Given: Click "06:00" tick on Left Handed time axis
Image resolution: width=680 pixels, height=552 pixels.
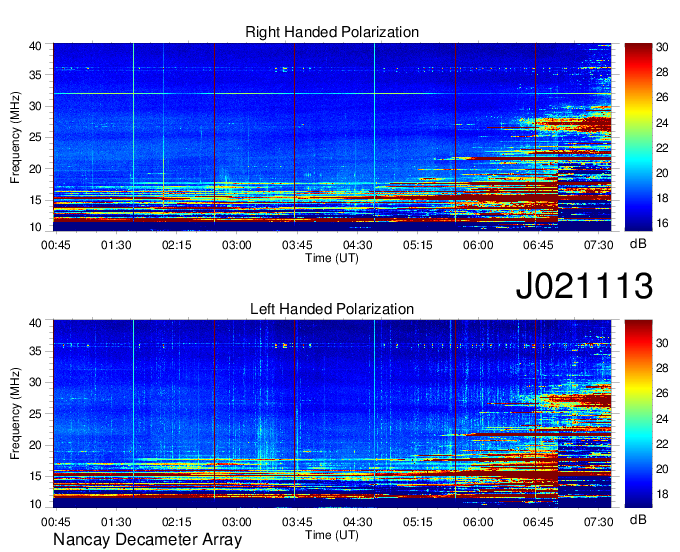Looking at the screenshot, I should pos(478,522).
